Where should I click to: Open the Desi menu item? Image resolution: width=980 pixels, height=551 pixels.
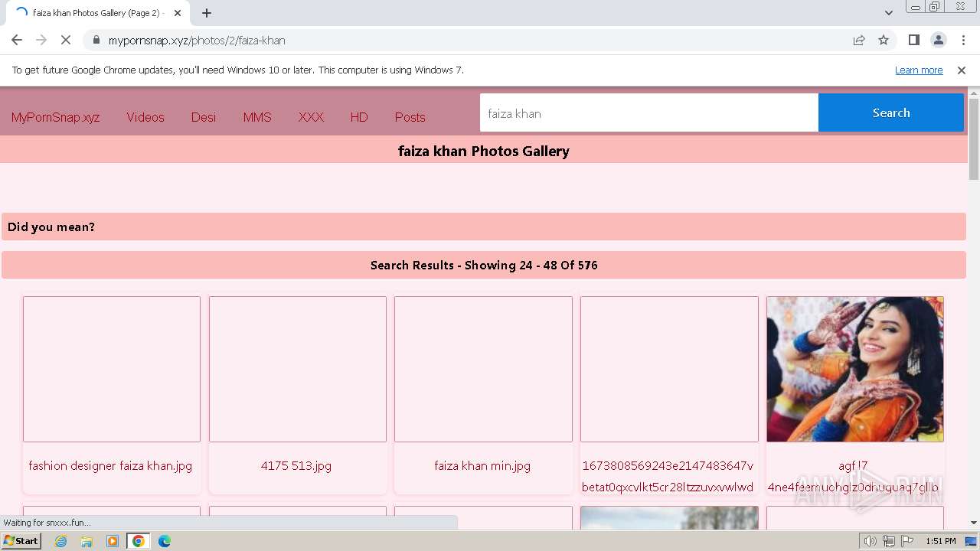pyautogui.click(x=204, y=117)
